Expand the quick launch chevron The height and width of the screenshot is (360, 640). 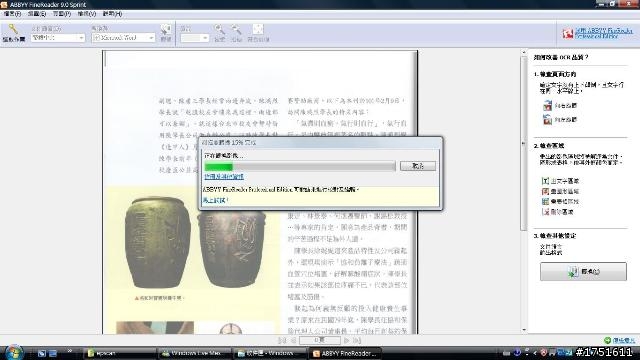[70, 351]
